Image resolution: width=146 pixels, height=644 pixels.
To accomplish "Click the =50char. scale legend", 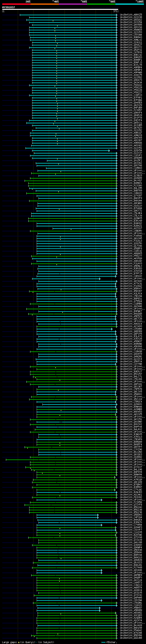I will (109, 642).
